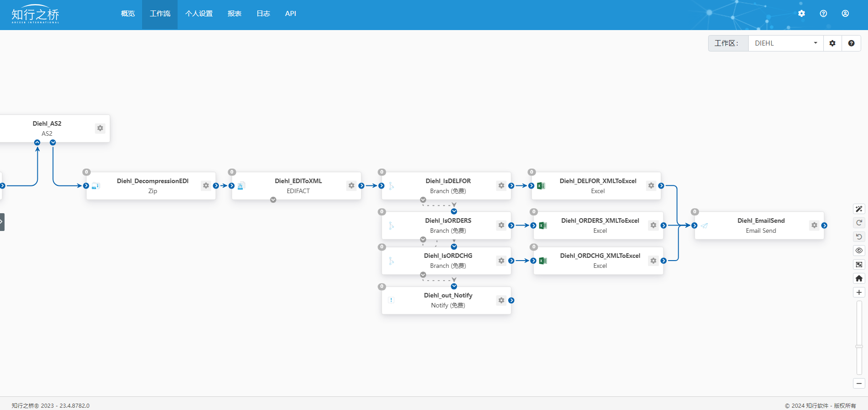Click Diehl_out_Notify top input port
Viewport: 868px width, 410px height.
pyautogui.click(x=454, y=287)
